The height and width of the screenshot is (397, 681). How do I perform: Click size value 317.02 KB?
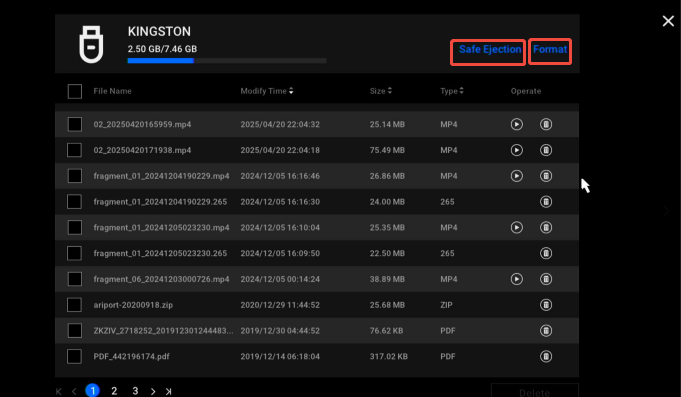coord(388,357)
